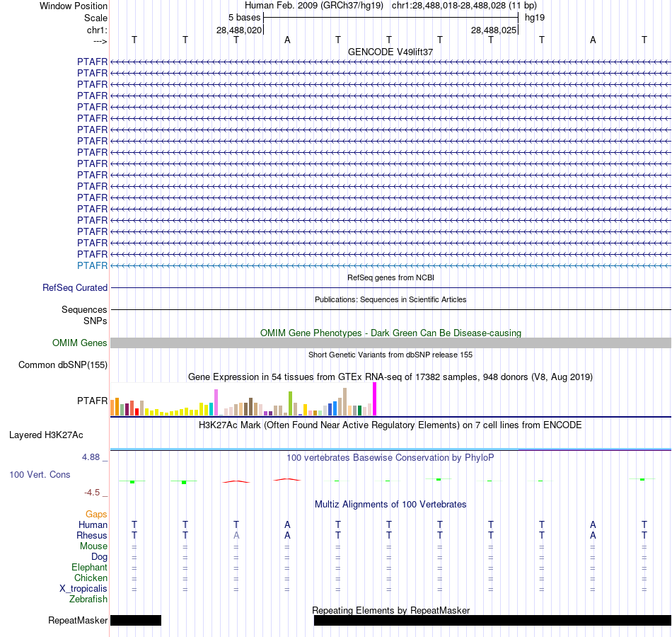Open Multiz Alignments of 100 Vertebrates title
The image size is (672, 637).
[390, 505]
